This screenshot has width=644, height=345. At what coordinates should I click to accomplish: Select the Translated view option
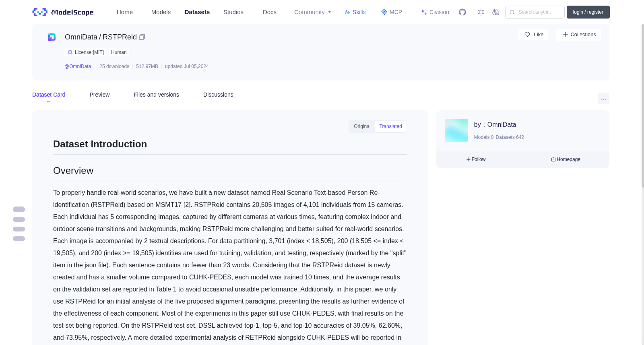point(390,126)
